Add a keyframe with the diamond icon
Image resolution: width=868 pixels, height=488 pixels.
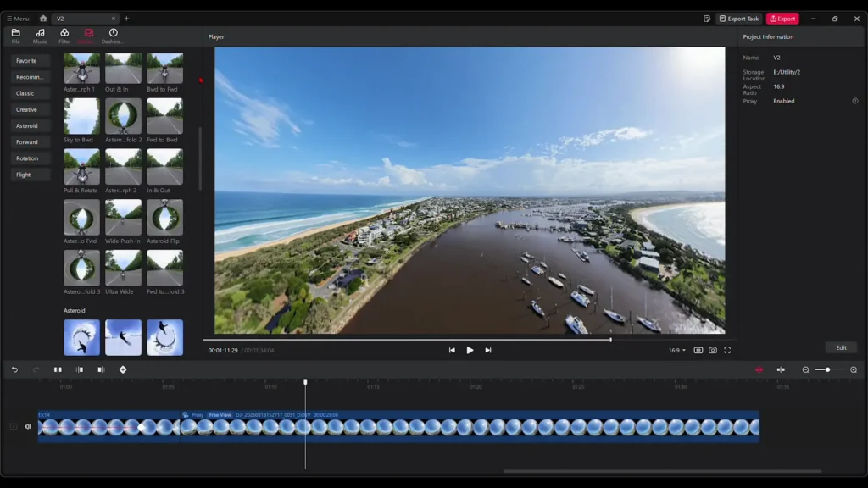coord(123,369)
